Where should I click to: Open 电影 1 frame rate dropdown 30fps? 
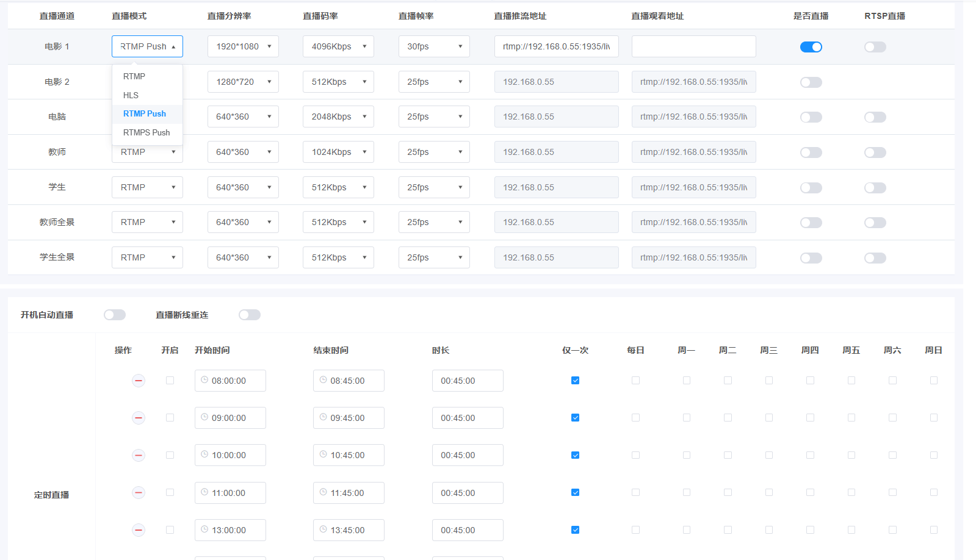pos(434,46)
